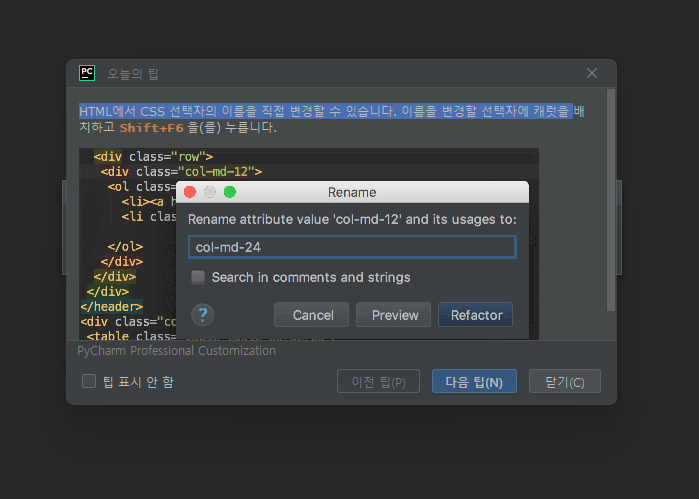Click the '닫기(C)' button
Screen dimensions: 699x499
(x=564, y=382)
